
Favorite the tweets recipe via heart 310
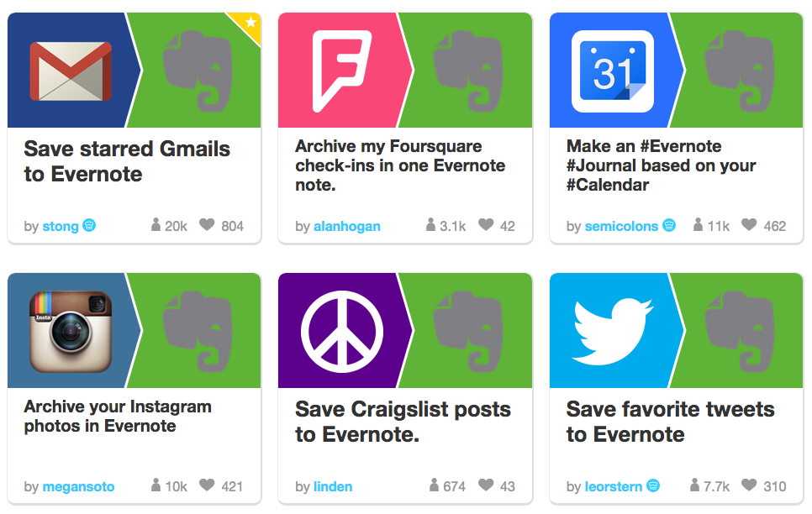(749, 485)
